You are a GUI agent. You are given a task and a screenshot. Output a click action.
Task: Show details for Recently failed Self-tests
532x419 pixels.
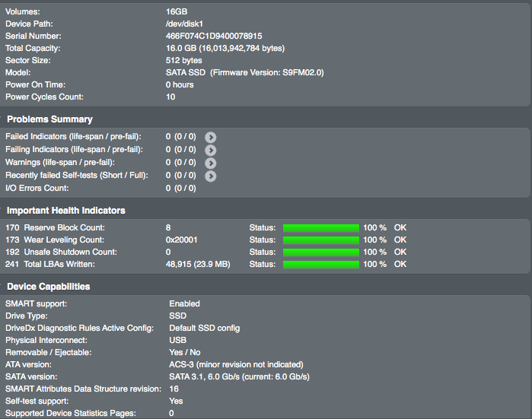[211, 176]
